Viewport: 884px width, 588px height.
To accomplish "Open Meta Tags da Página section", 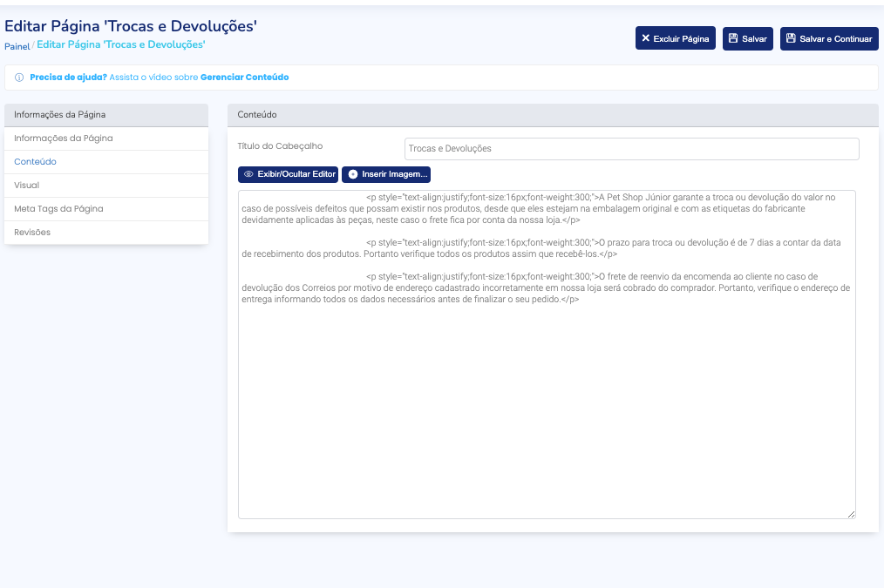I will pyautogui.click(x=58, y=209).
